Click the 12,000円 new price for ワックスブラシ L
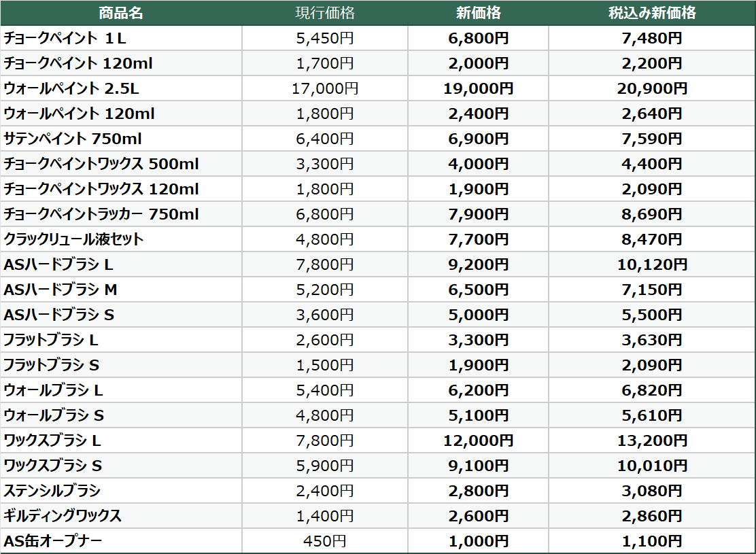This screenshot has width=756, height=554. 478,440
